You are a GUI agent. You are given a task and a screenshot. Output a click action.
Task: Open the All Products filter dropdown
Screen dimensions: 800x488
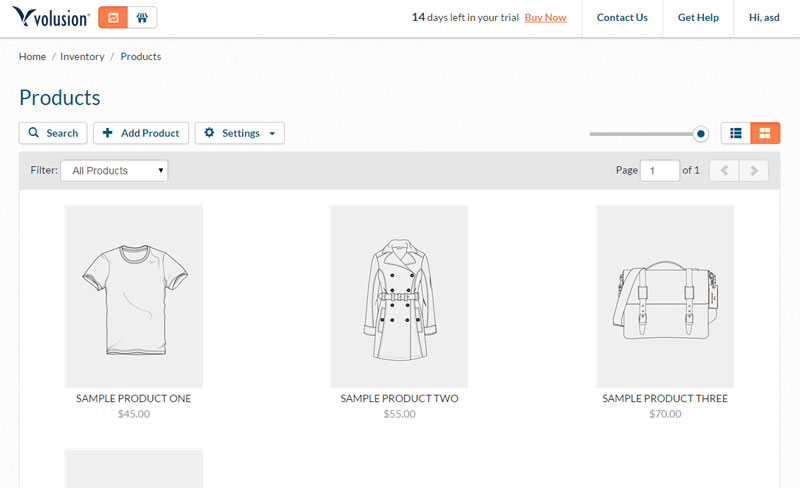click(x=114, y=170)
